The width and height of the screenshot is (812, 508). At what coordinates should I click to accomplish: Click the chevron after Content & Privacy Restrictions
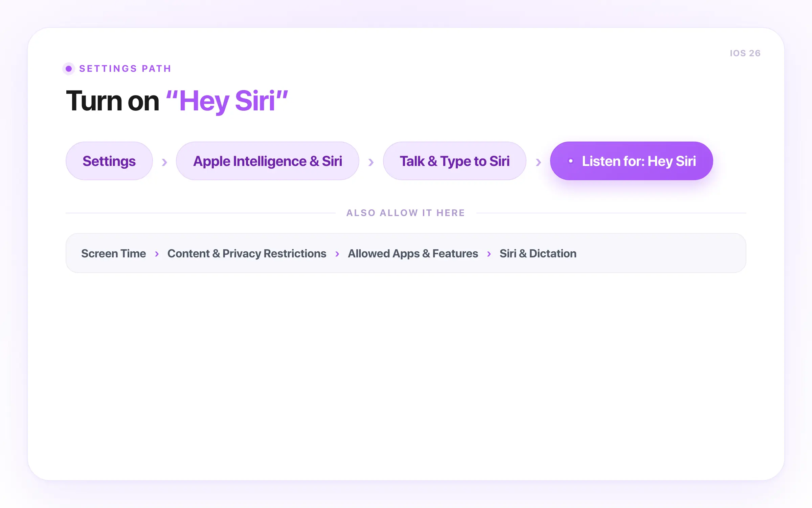click(337, 254)
